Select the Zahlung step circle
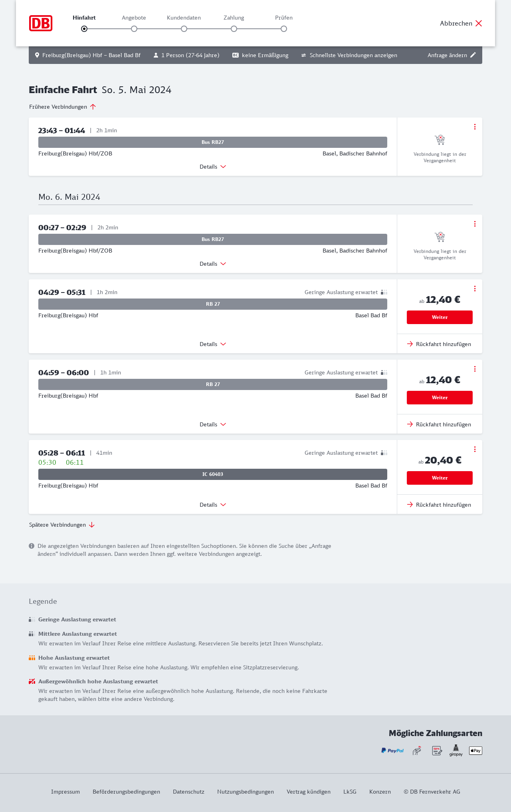This screenshot has height=812, width=511. point(234,29)
